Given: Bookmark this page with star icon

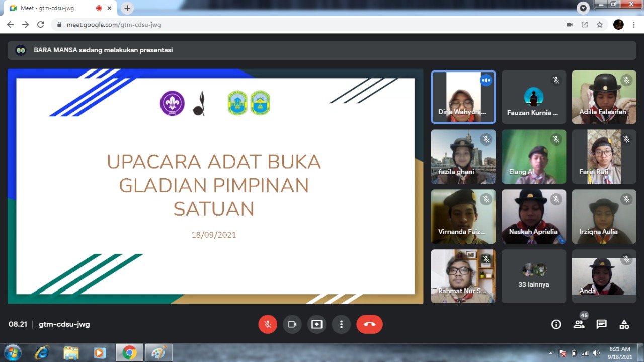Looking at the screenshot, I should tap(599, 24).
